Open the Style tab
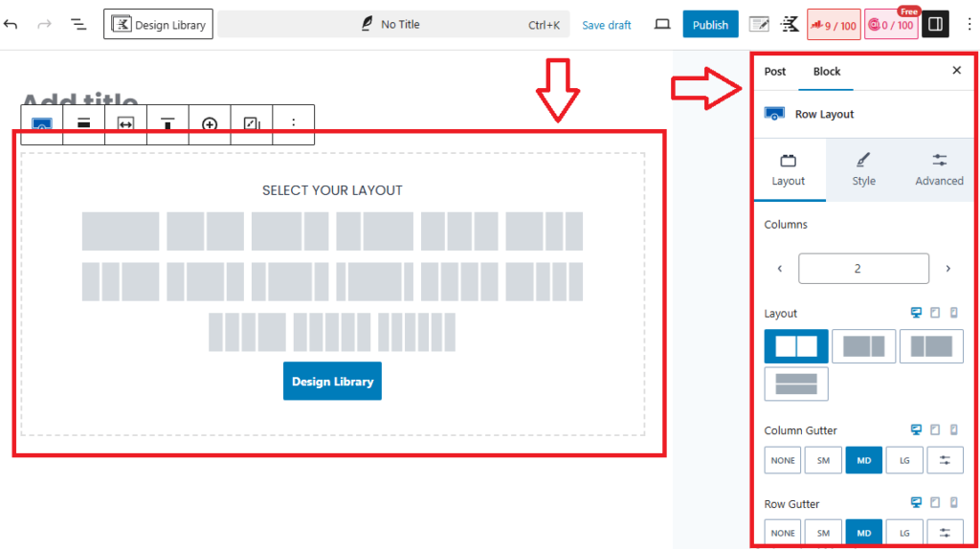The width and height of the screenshot is (980, 549). 863,170
